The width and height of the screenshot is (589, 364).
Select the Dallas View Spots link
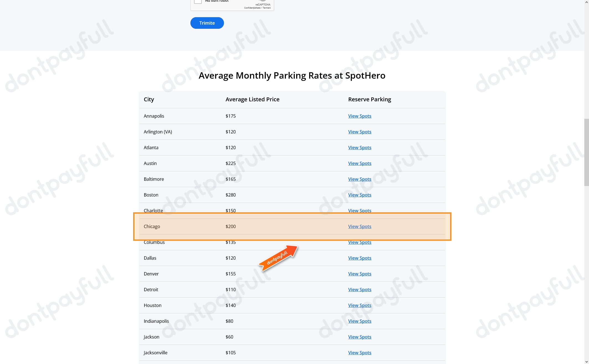point(360,258)
